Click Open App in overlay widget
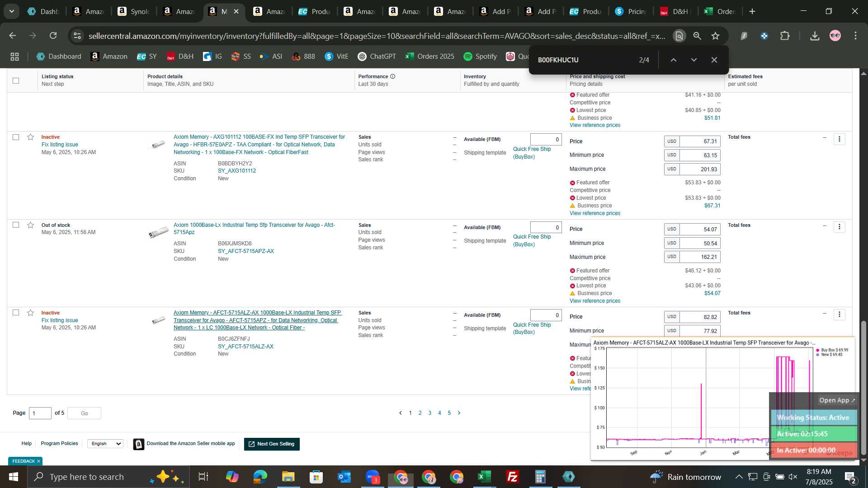This screenshot has height=488, width=868. click(x=837, y=400)
